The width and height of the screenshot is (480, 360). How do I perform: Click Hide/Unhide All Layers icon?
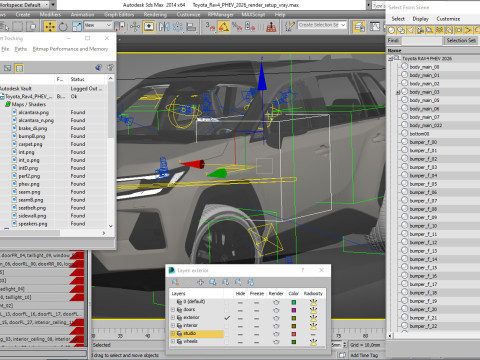(x=238, y=282)
